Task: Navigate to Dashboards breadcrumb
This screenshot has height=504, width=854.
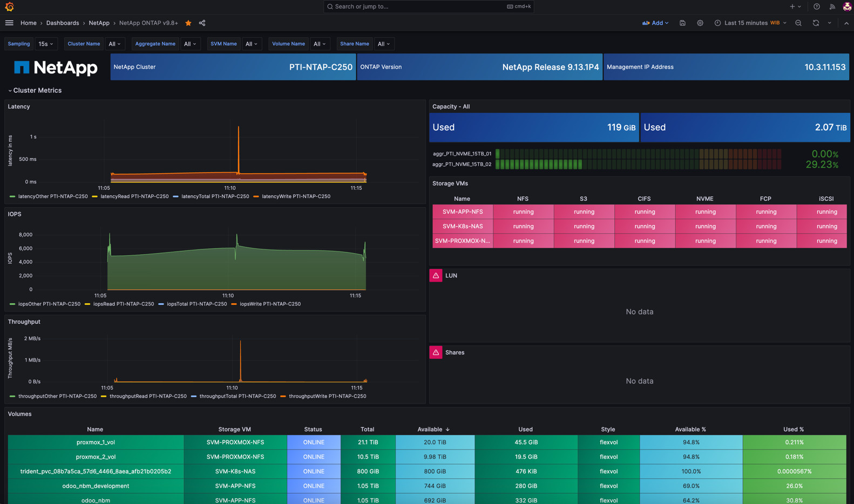Action: point(63,23)
